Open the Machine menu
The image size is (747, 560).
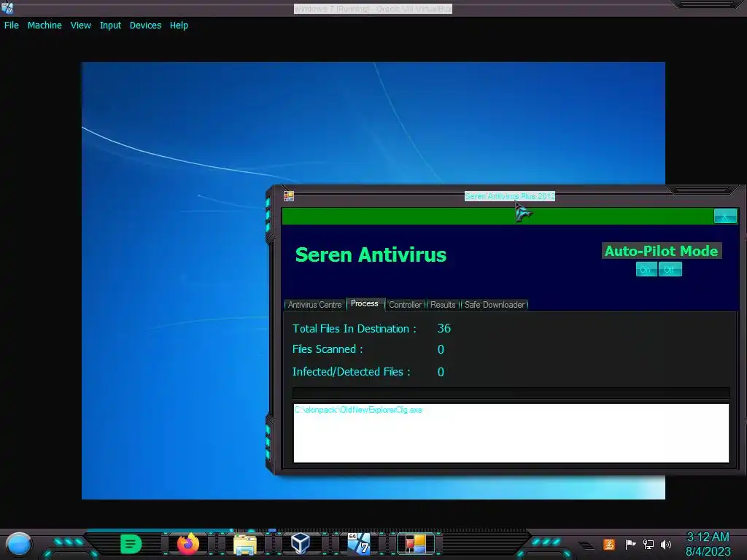point(44,26)
